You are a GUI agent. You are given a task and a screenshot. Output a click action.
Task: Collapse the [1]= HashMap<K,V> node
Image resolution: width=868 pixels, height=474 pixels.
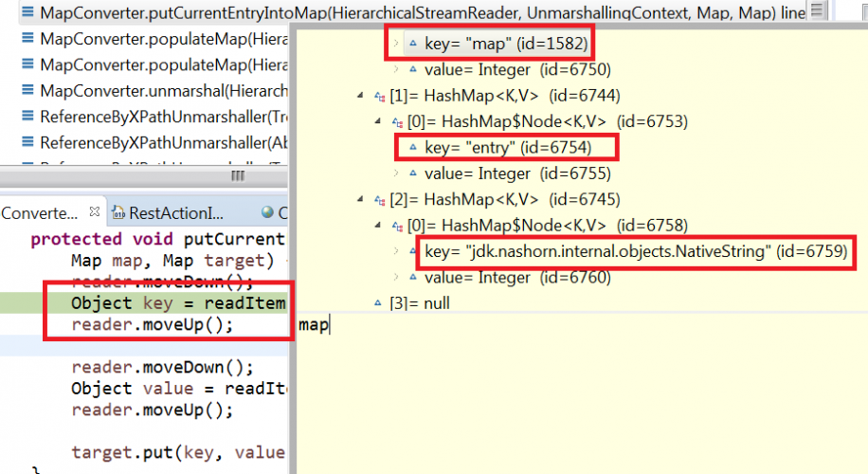[x=360, y=96]
